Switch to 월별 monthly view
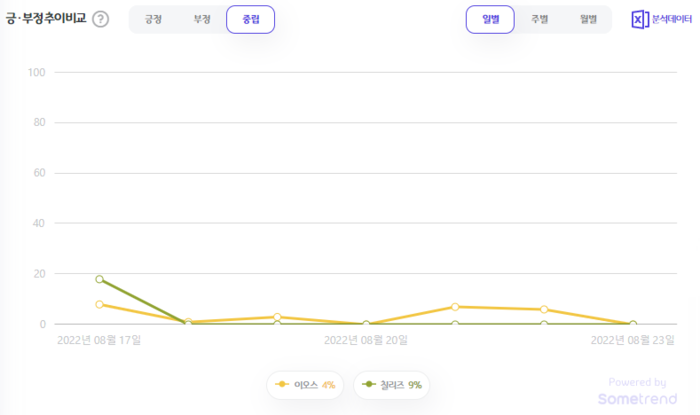Image resolution: width=700 pixels, height=415 pixels. [x=588, y=19]
